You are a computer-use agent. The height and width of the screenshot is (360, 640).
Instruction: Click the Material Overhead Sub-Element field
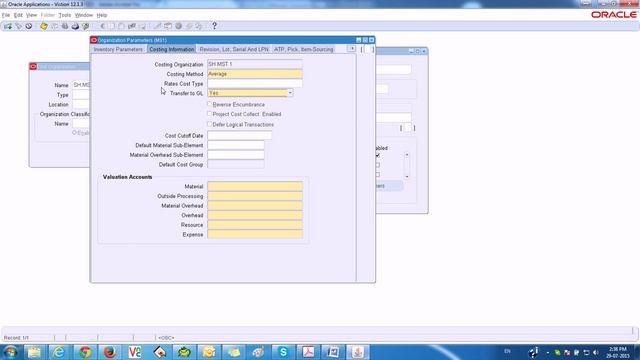click(x=236, y=155)
